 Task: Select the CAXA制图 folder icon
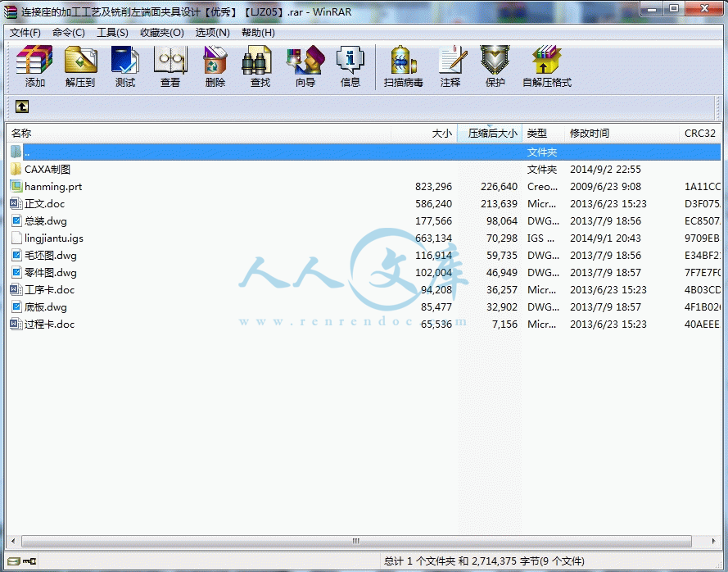(x=16, y=169)
